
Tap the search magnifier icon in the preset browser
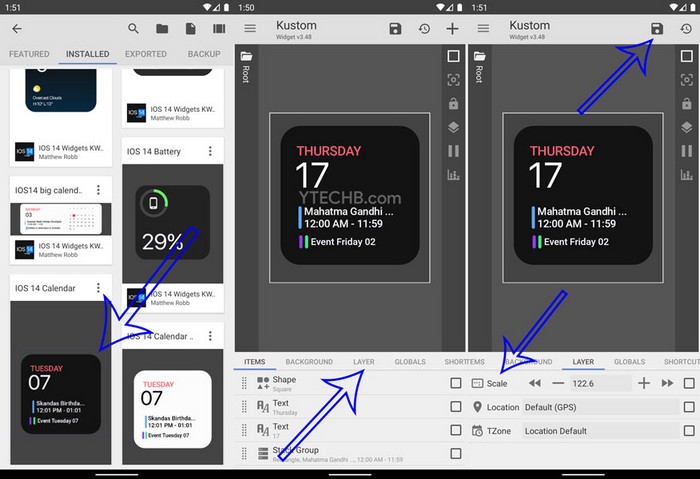133,29
